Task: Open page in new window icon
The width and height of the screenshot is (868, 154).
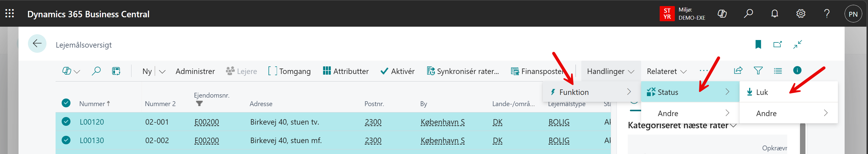Action: [x=777, y=44]
